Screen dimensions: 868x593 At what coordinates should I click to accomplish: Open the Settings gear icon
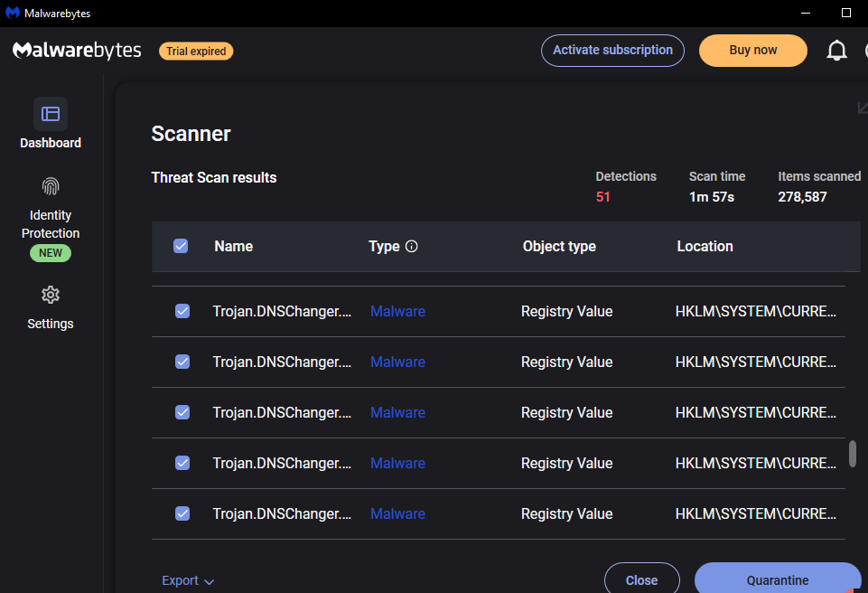click(51, 295)
